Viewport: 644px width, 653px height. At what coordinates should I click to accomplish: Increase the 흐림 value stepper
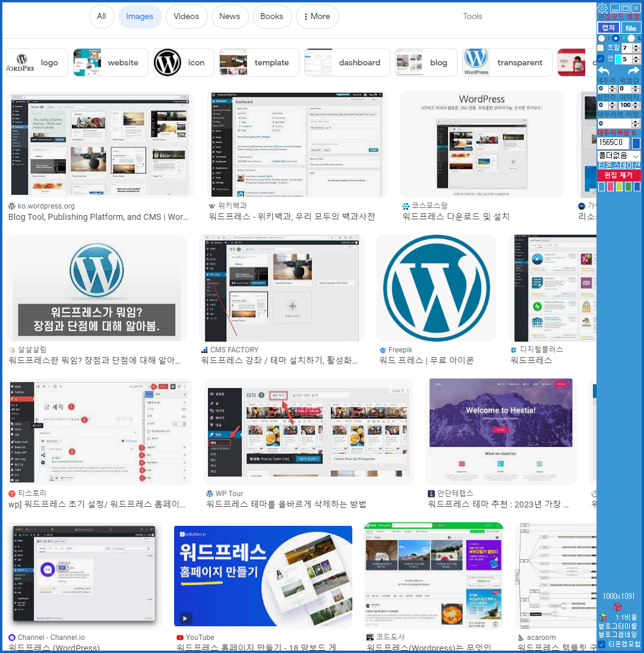tap(636, 46)
